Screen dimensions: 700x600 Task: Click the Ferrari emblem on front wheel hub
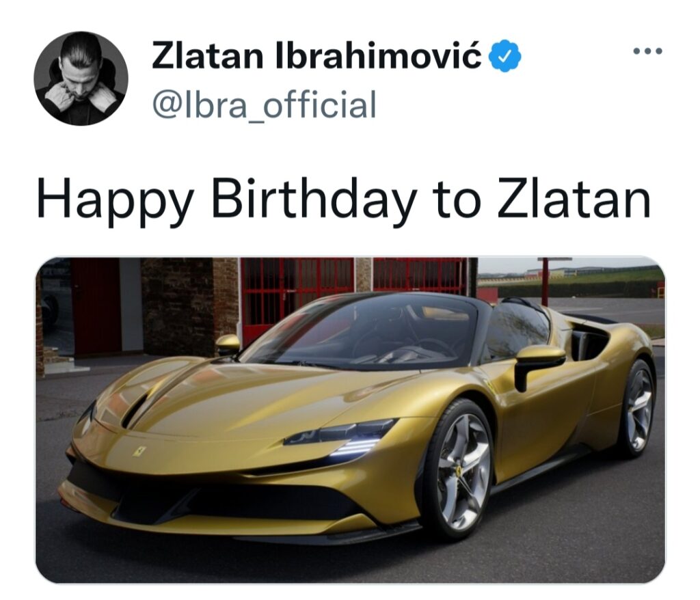[460, 471]
